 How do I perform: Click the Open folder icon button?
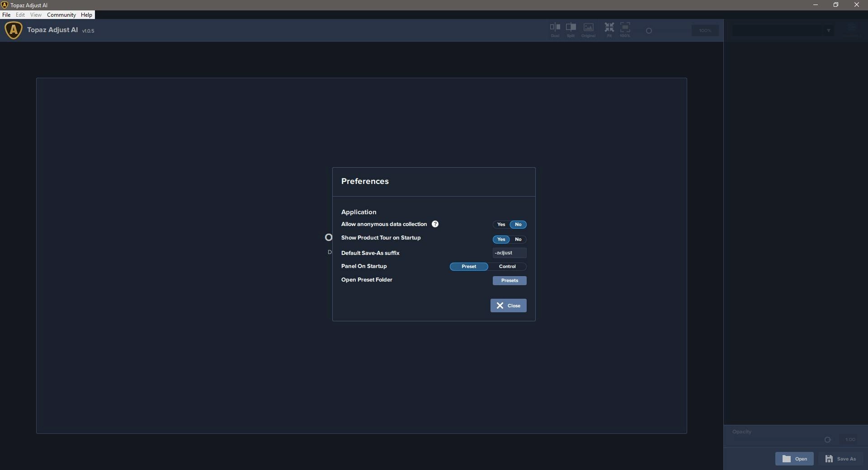click(794, 459)
